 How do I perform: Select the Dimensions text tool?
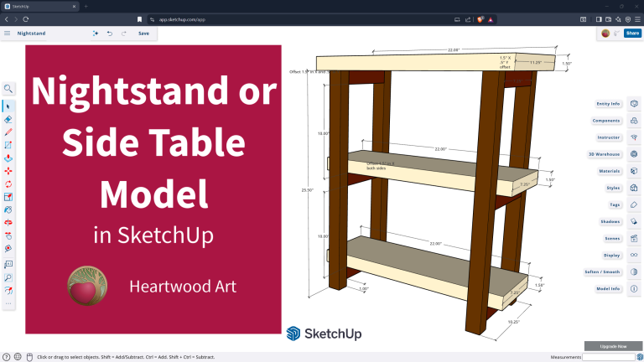(8, 264)
